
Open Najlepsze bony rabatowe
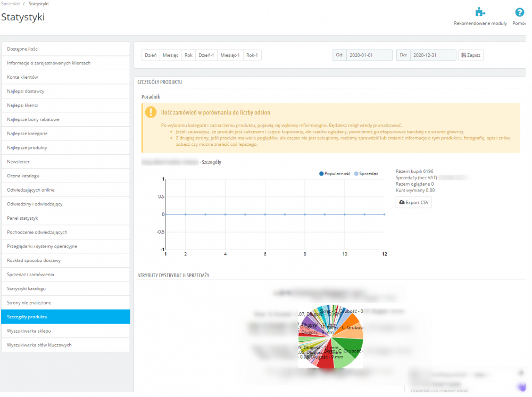(65, 119)
